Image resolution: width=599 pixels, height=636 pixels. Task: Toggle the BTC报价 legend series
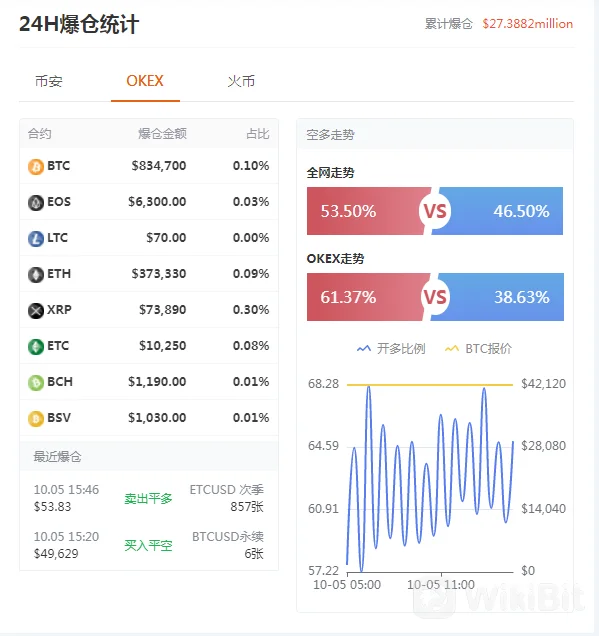479,348
